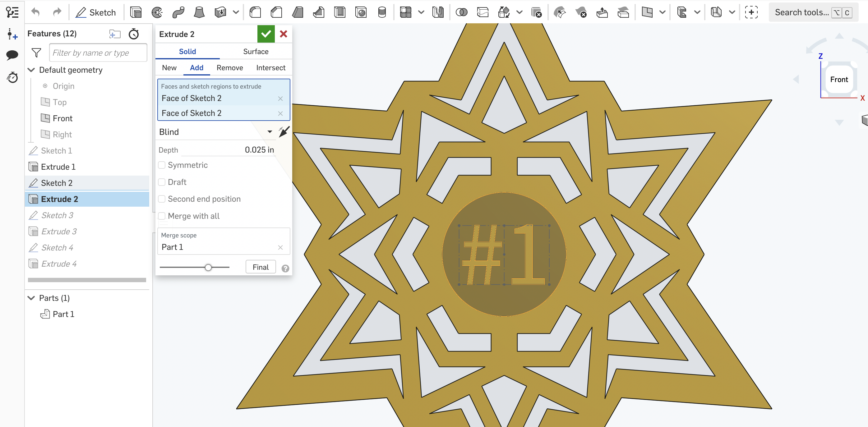The height and width of the screenshot is (427, 868).
Task: Switch to the Solid tab
Action: (187, 52)
